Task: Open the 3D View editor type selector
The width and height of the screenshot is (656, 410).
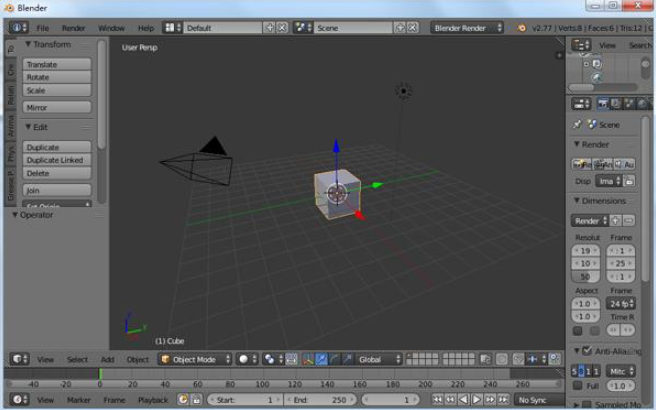Action: point(20,359)
